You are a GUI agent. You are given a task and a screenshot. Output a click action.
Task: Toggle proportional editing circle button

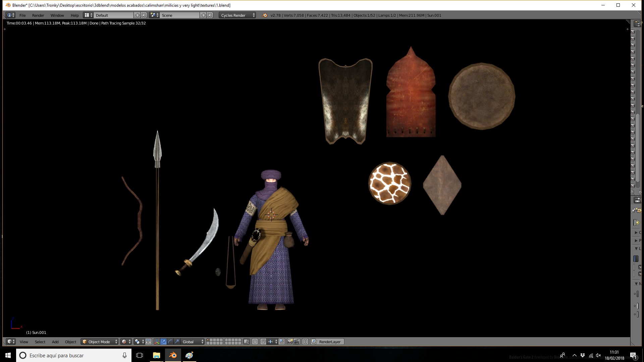(x=255, y=342)
